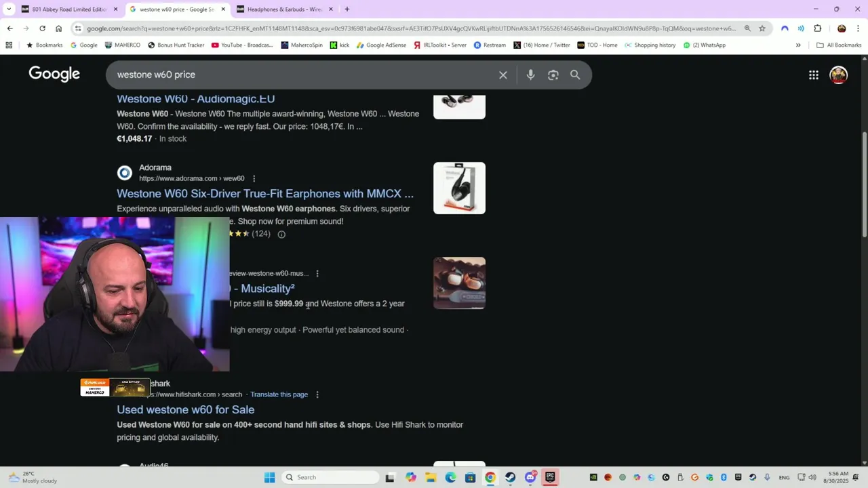Open the Hifishark result options menu
Image resolution: width=868 pixels, height=488 pixels.
click(x=317, y=394)
